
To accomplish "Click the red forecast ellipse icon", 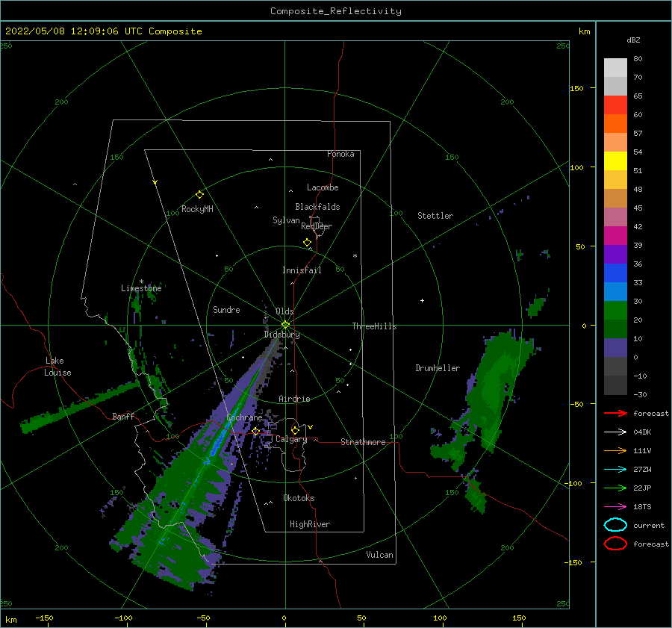I will [615, 544].
